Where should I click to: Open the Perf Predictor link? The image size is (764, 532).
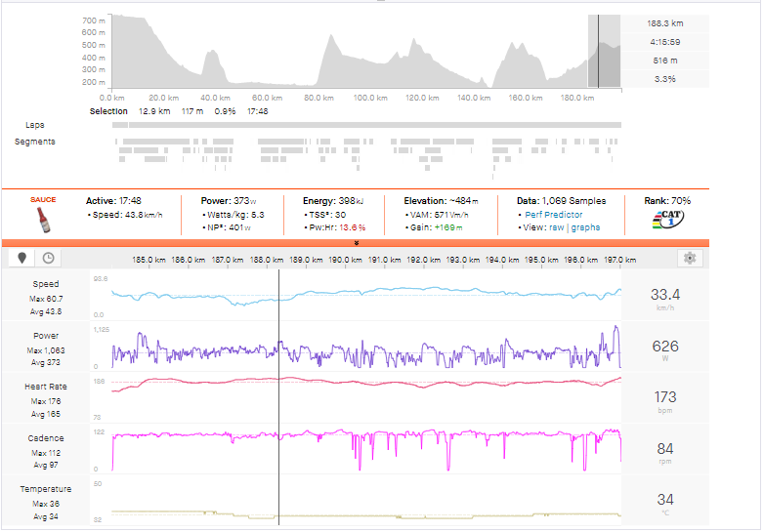pos(553,214)
